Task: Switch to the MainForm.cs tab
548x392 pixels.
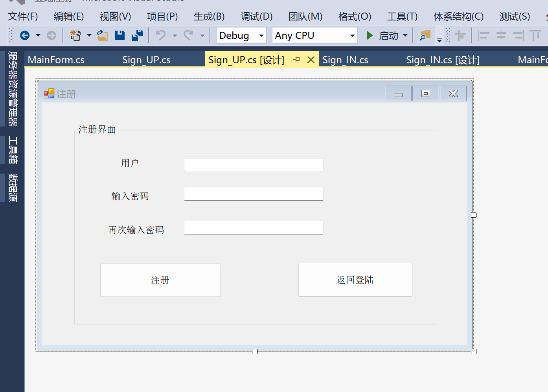Action: pos(56,60)
